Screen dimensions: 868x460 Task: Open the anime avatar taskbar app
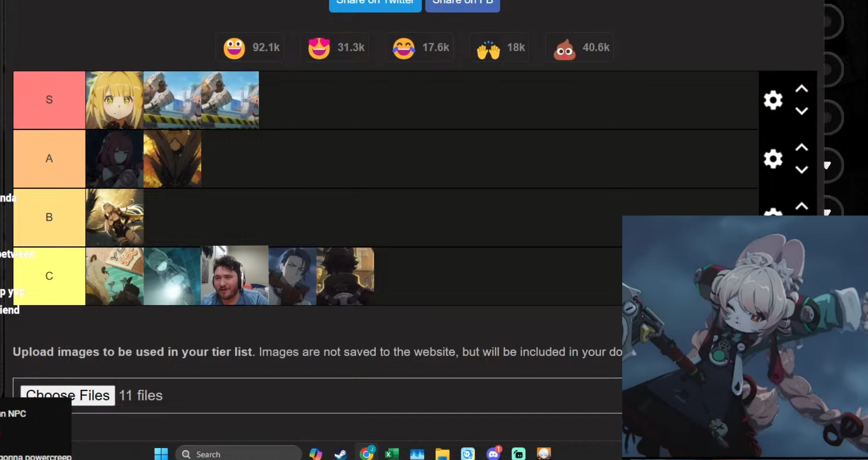tap(544, 454)
